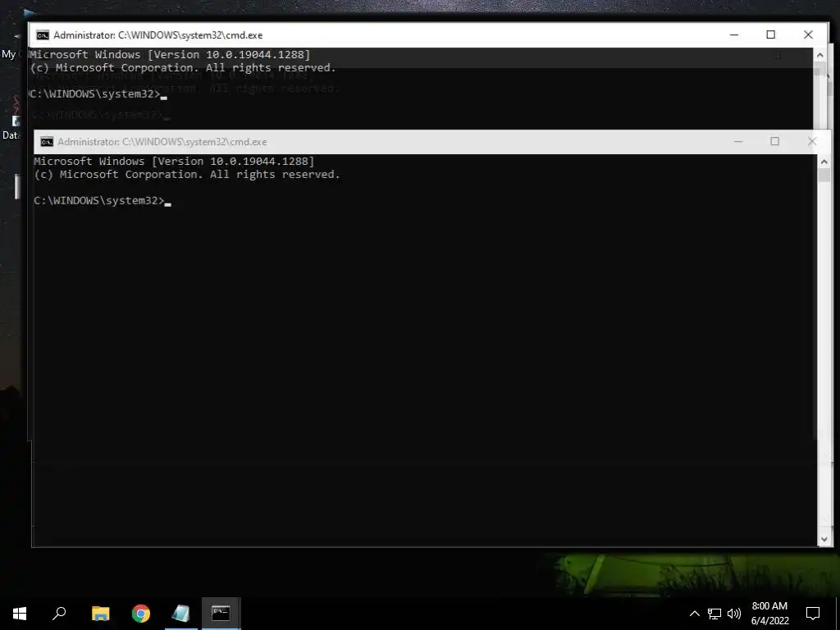Open Google Chrome from taskbar
This screenshot has height=630, width=840.
(141, 614)
